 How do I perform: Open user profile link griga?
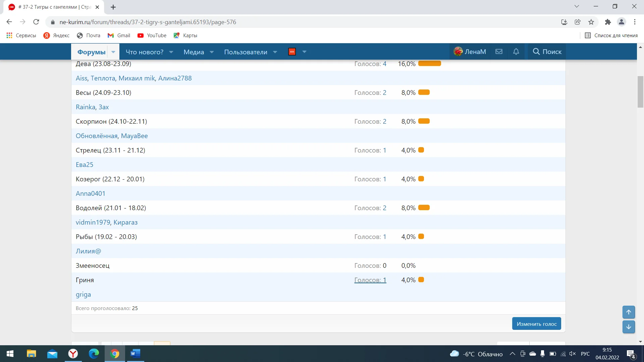[83, 294]
